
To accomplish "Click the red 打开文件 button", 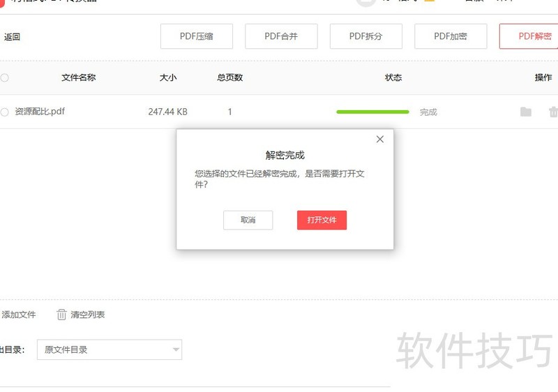I will coord(322,220).
